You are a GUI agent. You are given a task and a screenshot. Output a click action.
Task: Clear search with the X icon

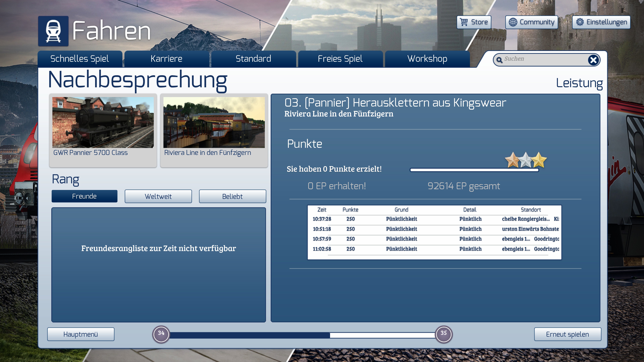coord(593,60)
